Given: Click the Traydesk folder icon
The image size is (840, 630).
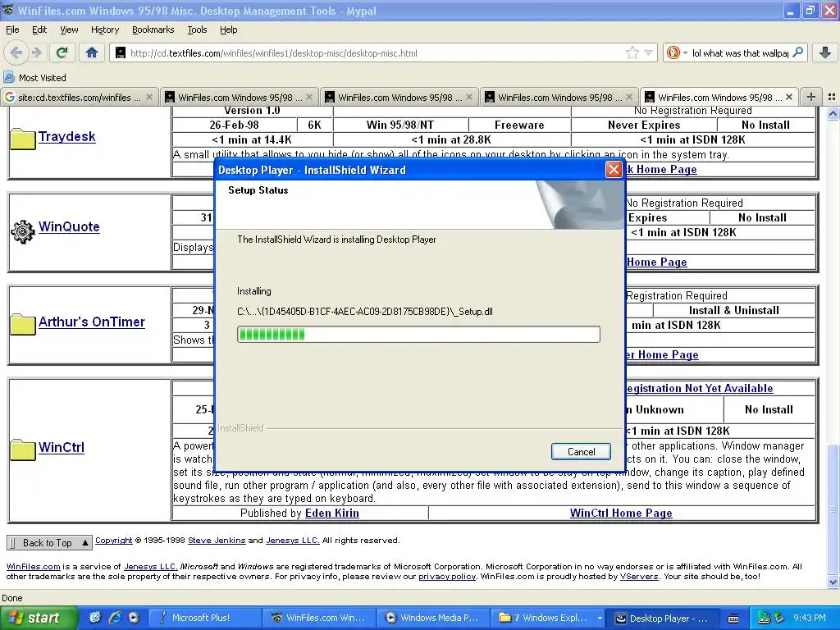Looking at the screenshot, I should point(22,139).
